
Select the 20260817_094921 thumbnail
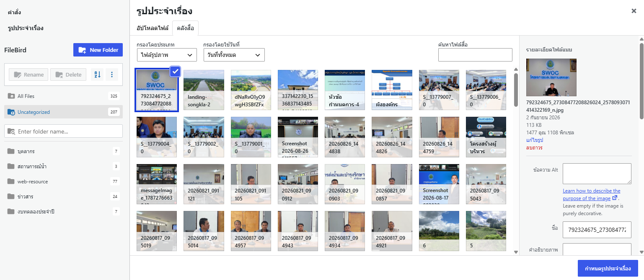click(x=392, y=231)
